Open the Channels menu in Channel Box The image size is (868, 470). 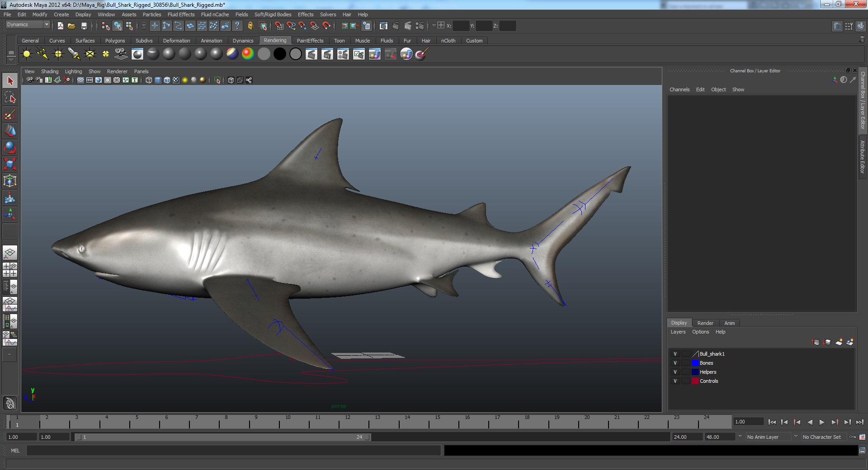click(x=679, y=89)
